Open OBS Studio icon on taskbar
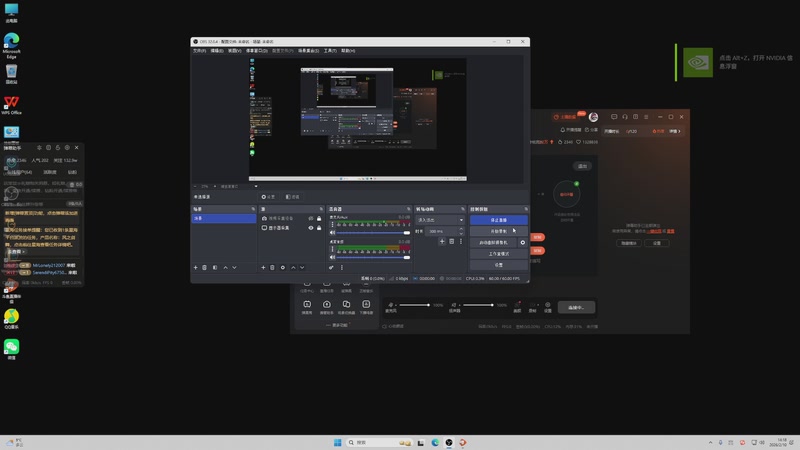Image resolution: width=800 pixels, height=450 pixels. click(x=449, y=442)
